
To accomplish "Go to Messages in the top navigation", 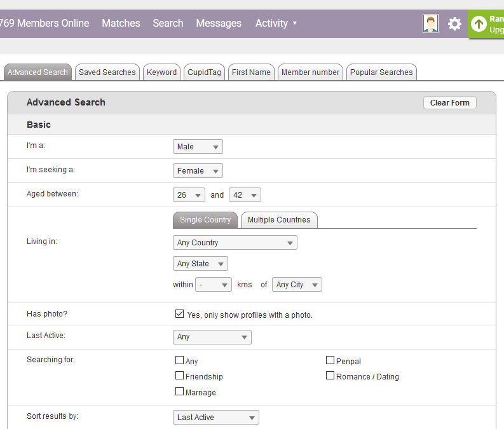I will pyautogui.click(x=219, y=24).
